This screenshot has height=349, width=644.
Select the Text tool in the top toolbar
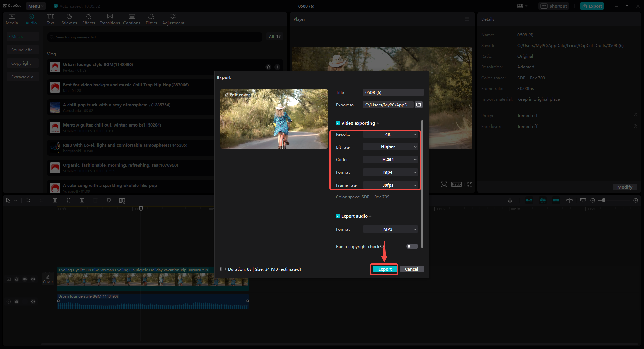click(50, 19)
